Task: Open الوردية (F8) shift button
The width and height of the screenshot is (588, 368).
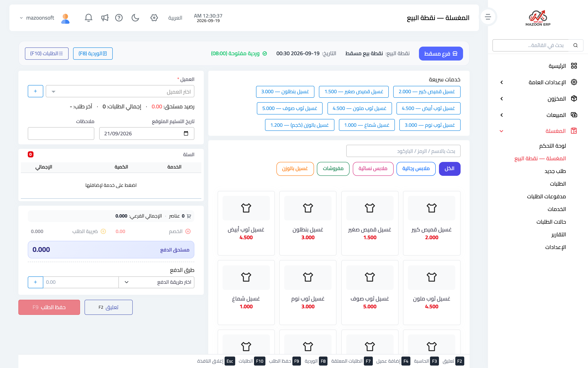Action: pyautogui.click(x=92, y=54)
